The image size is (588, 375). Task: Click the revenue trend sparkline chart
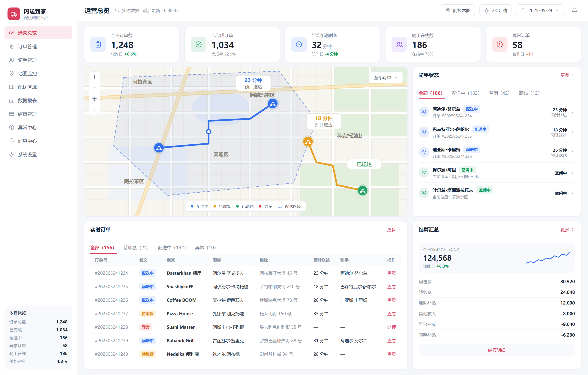(548, 258)
